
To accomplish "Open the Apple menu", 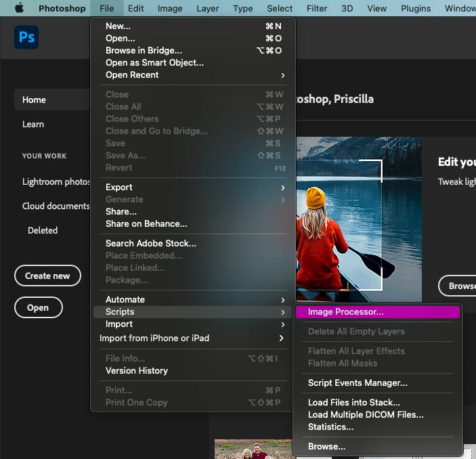I will click(19, 8).
